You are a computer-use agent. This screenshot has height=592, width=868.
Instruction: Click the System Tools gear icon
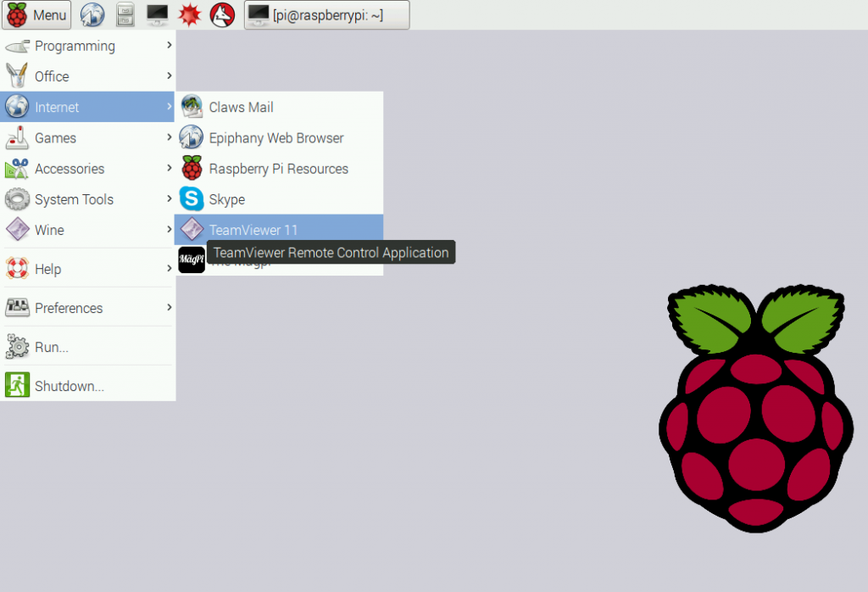coord(17,198)
